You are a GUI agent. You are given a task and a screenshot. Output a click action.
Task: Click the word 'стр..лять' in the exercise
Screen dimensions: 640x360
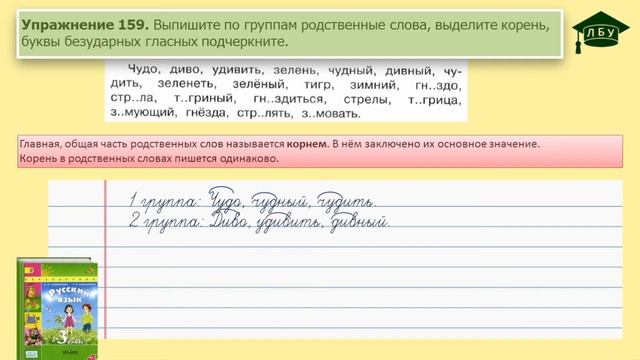tap(264, 113)
